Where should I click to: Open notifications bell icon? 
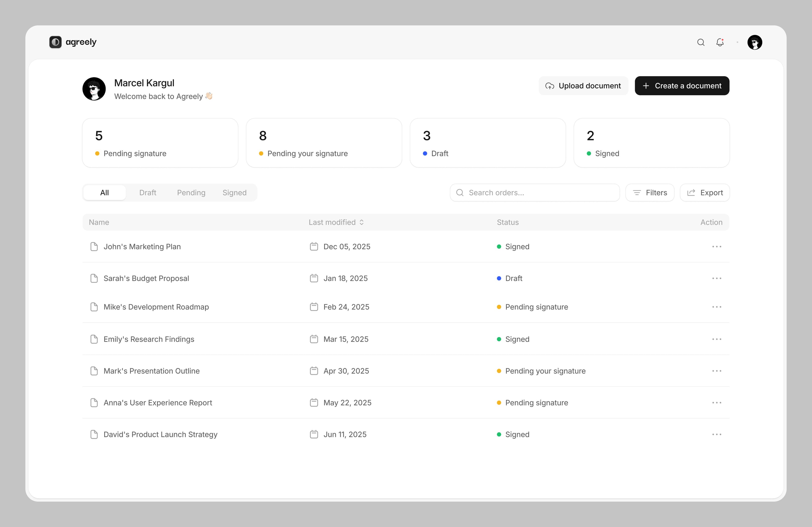tap(720, 42)
